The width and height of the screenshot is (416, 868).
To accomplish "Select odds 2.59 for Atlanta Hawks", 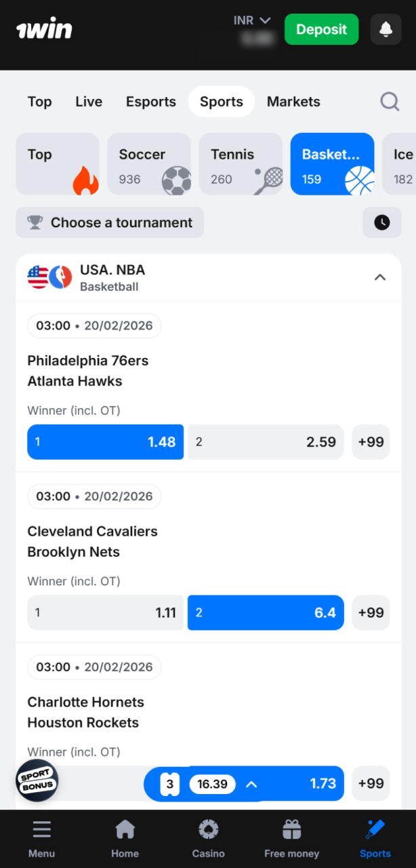I will [265, 441].
